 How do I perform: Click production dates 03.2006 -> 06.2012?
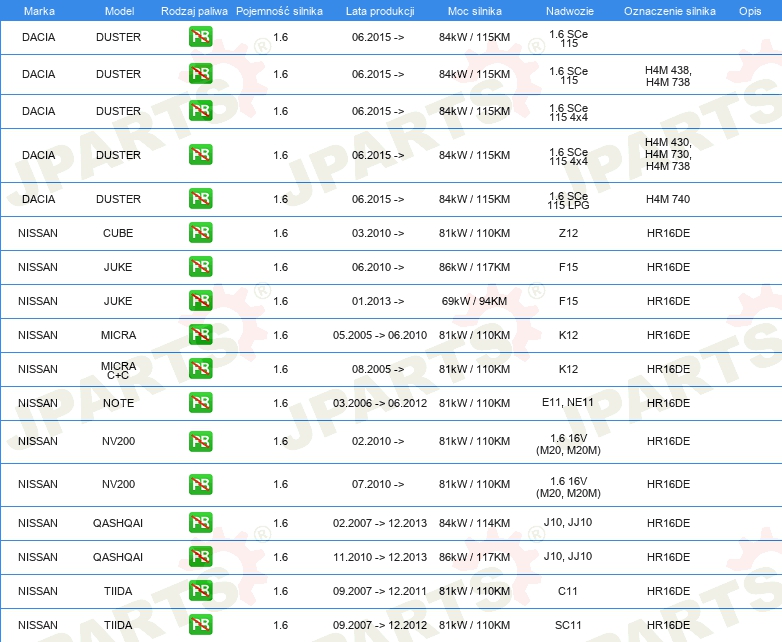point(380,403)
